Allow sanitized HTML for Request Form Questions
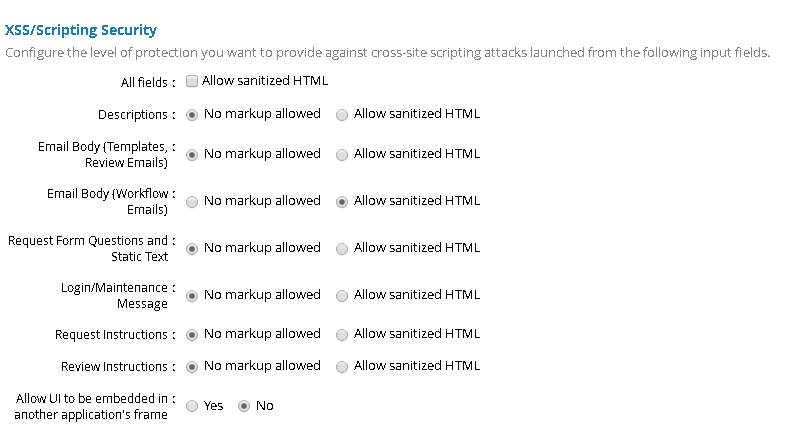The height and width of the screenshot is (431, 799). click(x=342, y=249)
